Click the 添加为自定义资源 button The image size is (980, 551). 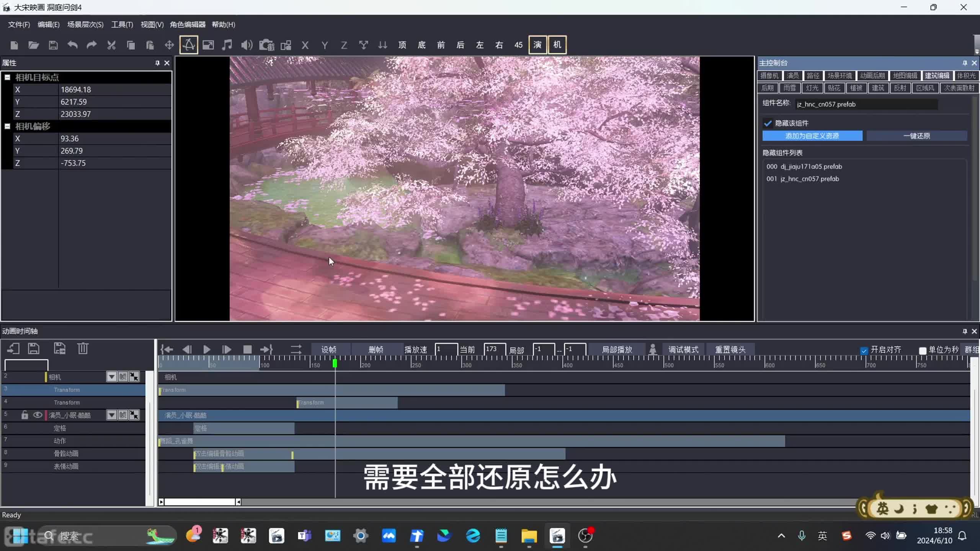[x=812, y=136]
